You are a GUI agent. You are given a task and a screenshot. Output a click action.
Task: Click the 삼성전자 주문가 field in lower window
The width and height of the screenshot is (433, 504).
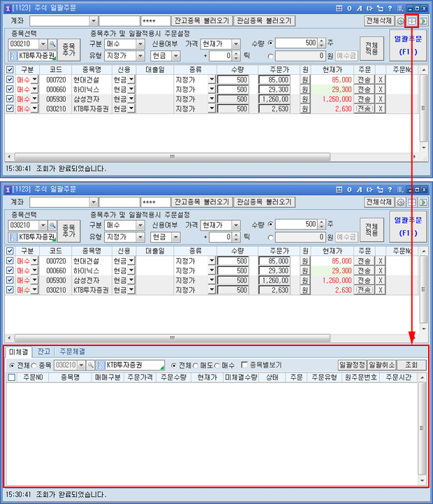click(x=274, y=280)
